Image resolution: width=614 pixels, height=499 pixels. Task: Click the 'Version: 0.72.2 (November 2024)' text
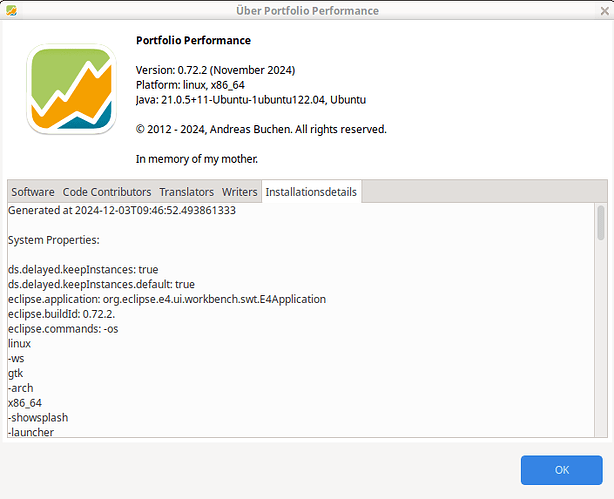[215, 70]
